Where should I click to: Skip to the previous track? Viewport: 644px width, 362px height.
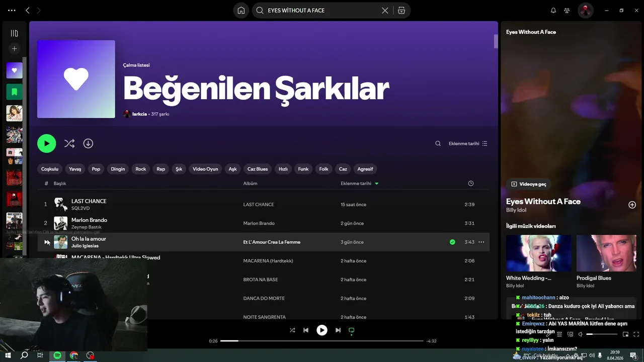(306, 330)
